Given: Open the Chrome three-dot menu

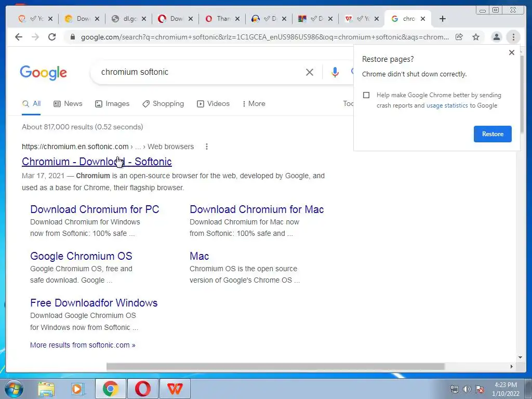Looking at the screenshot, I should coord(513,37).
